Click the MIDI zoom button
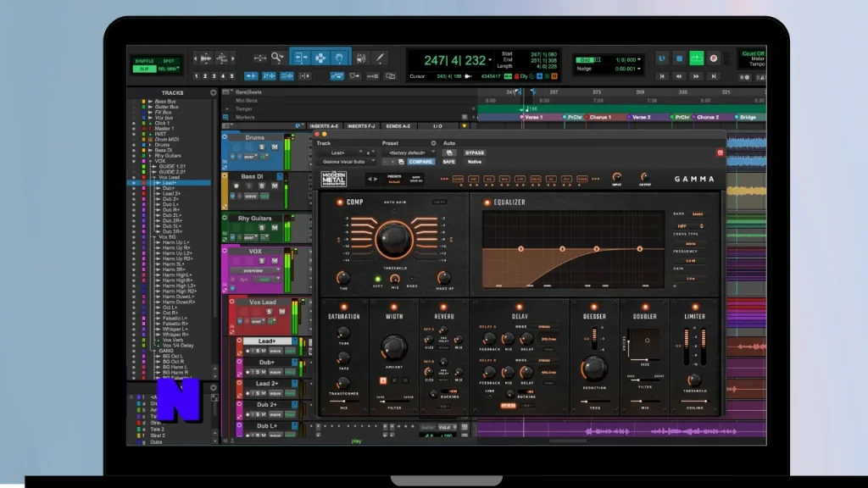This screenshot has height=488, width=868. (222, 58)
